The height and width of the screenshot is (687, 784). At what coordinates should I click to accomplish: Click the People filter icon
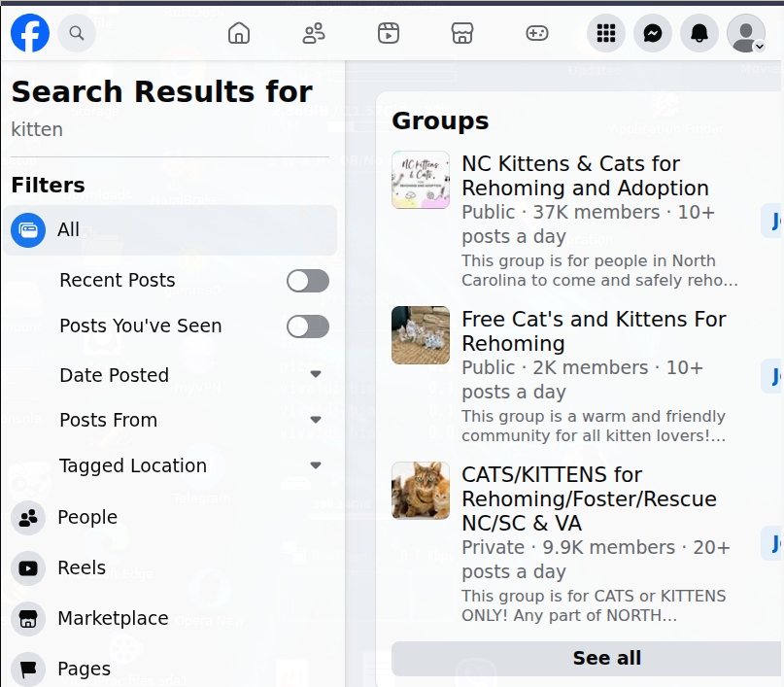[x=28, y=518]
